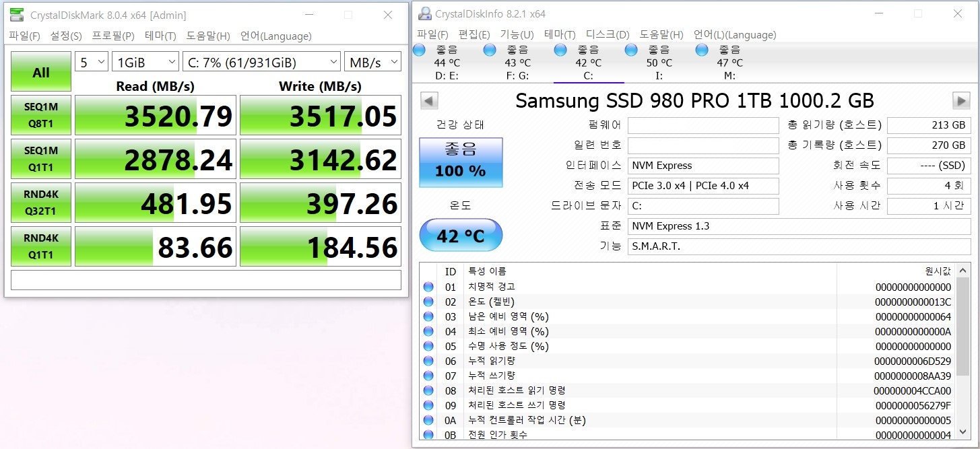This screenshot has height=449, width=980.
Task: Open the test count dropdown showing 5
Action: point(92,62)
